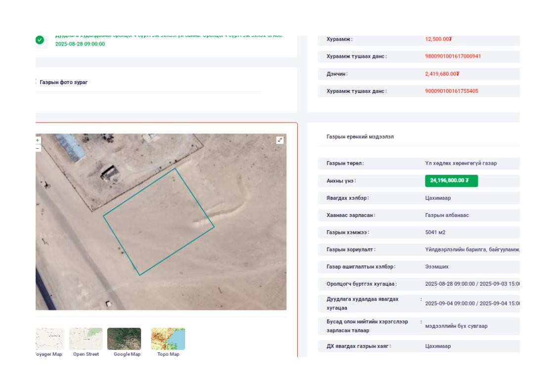Click account number 900090100161755405
This screenshot has height=392, width=555.
[451, 91]
